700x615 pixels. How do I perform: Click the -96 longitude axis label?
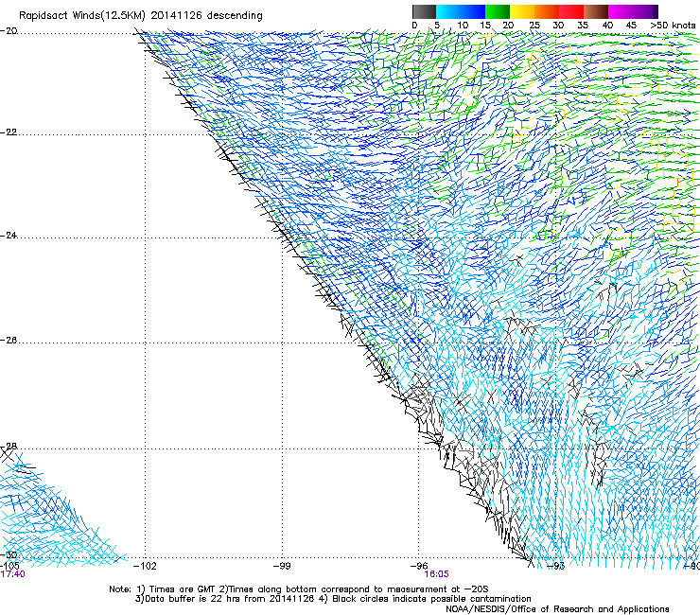[x=419, y=566]
